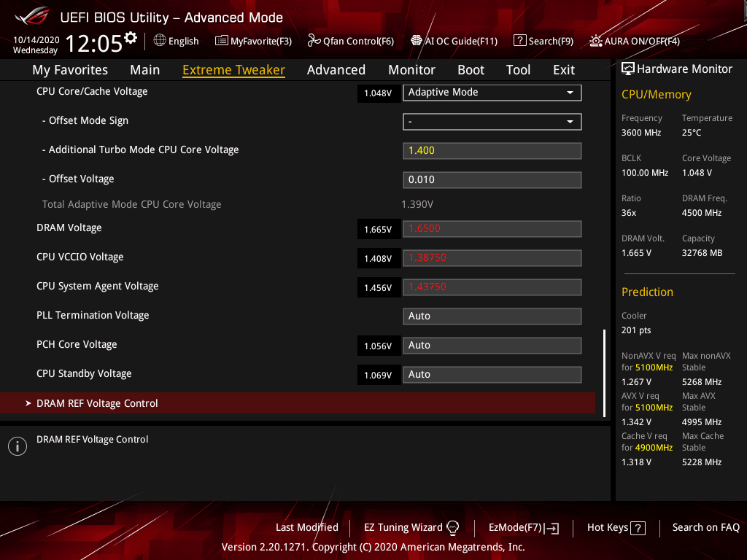Click the globe language icon
Viewport: 747px width, 560px height.
click(160, 41)
